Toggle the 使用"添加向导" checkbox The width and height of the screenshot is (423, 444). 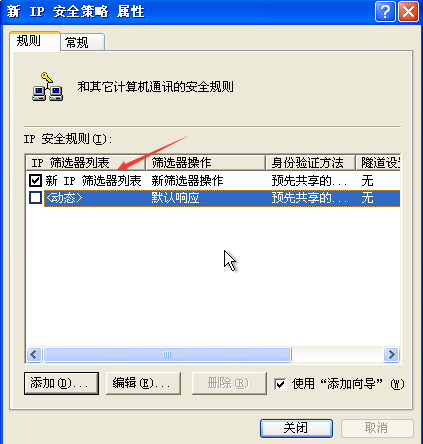pos(280,384)
